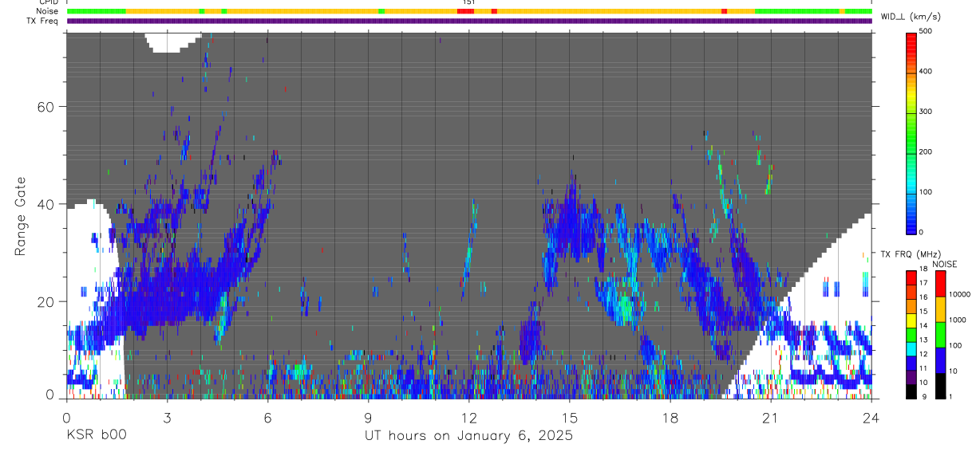Click the '151' CPID value label
The width and height of the screenshot is (980, 452).
point(468,2)
